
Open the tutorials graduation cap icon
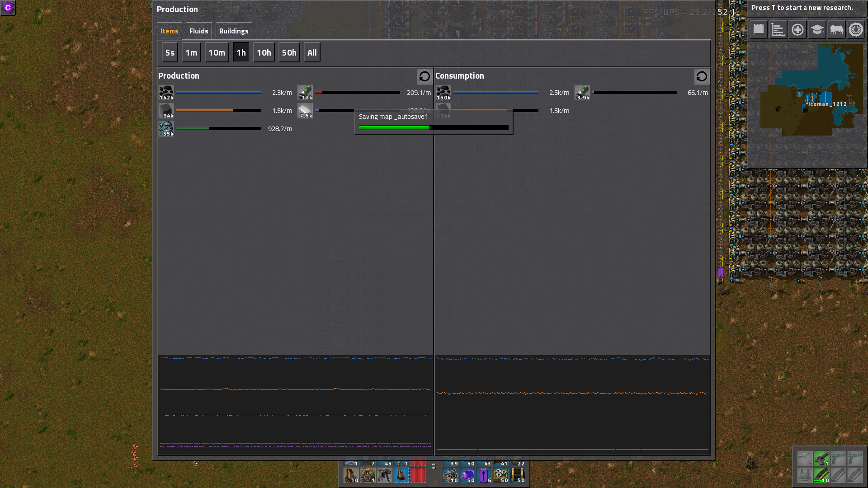tap(817, 30)
